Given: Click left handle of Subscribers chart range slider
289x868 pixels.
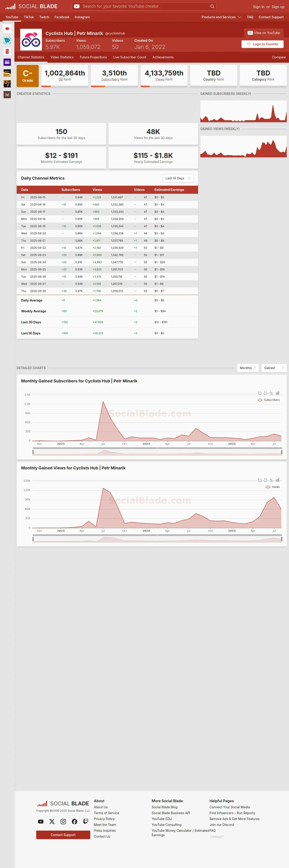Looking at the screenshot, I should (33, 452).
